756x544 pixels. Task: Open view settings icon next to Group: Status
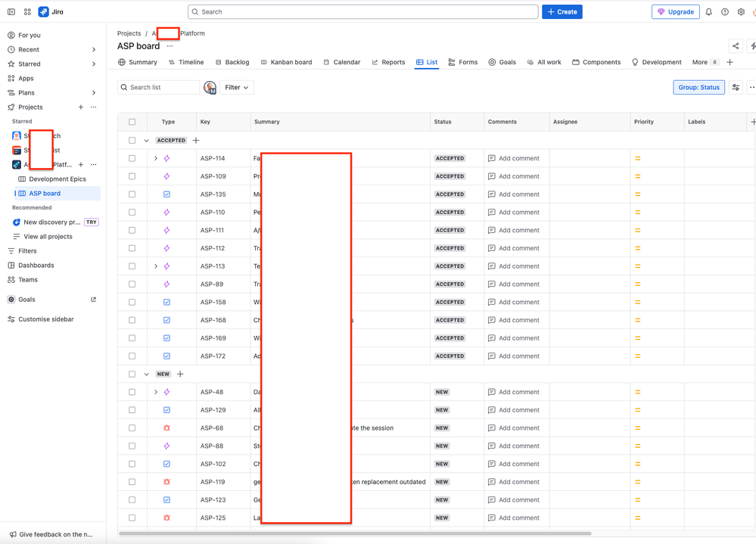coord(736,88)
